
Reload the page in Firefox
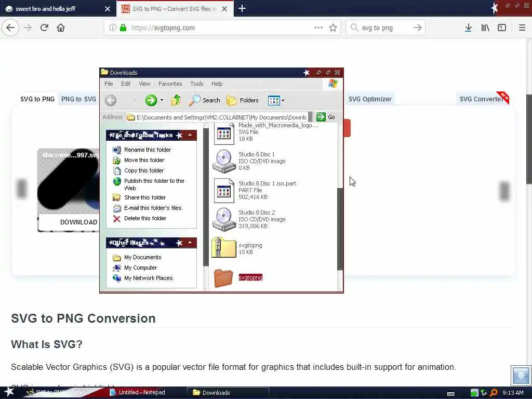[x=44, y=28]
